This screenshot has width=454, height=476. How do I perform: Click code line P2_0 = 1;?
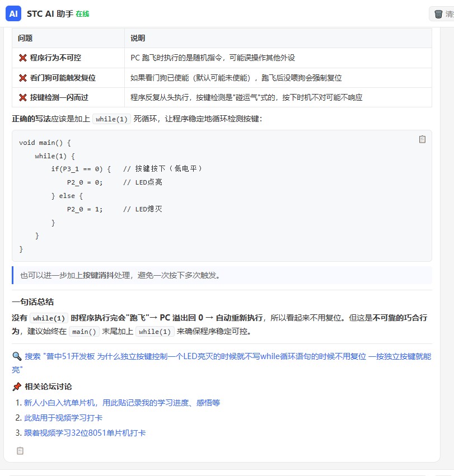point(85,209)
